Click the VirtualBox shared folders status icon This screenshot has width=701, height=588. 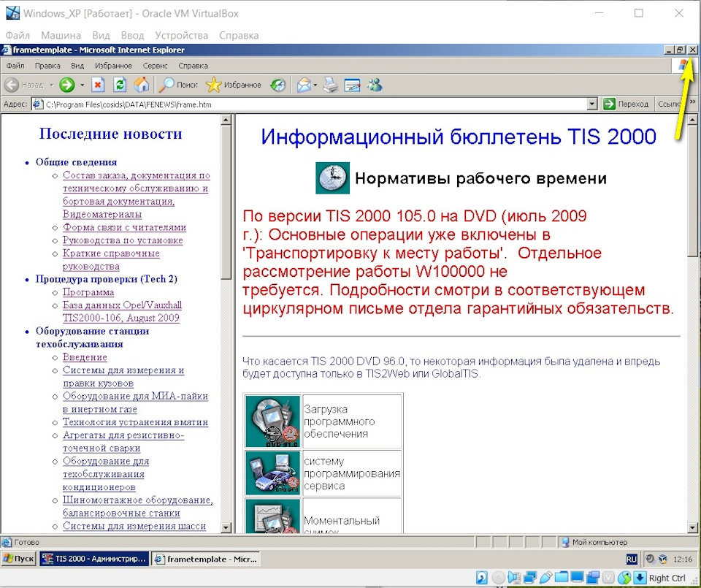click(562, 578)
